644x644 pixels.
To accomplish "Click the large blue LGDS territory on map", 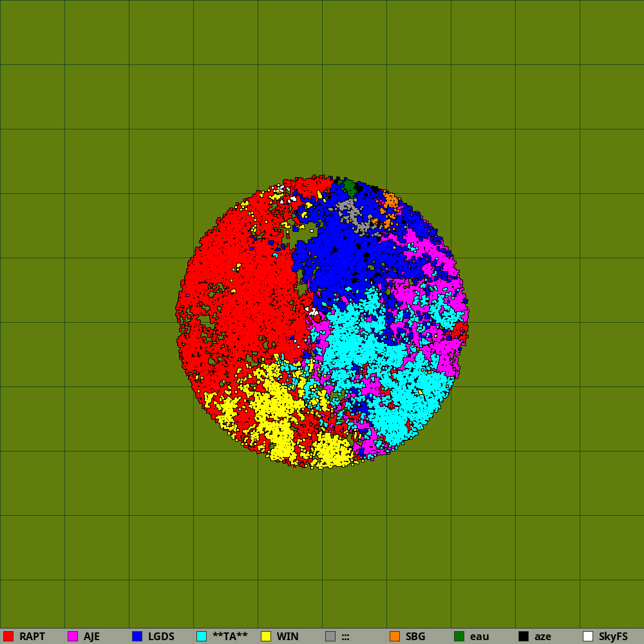I will point(349,254).
